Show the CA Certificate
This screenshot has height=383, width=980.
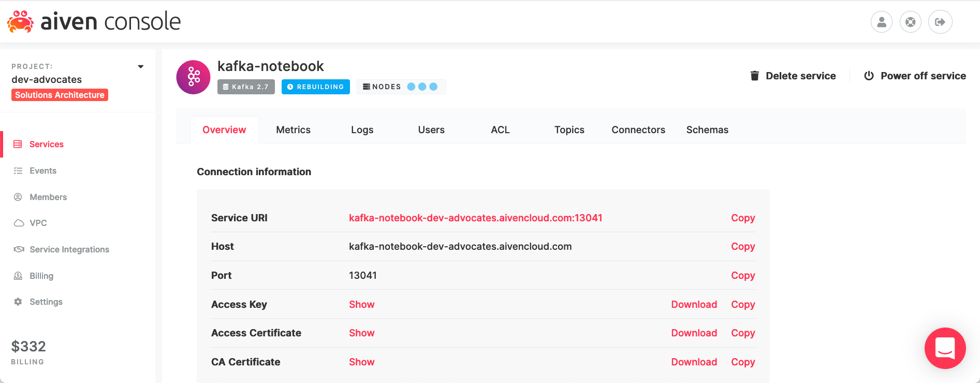pyautogui.click(x=361, y=362)
